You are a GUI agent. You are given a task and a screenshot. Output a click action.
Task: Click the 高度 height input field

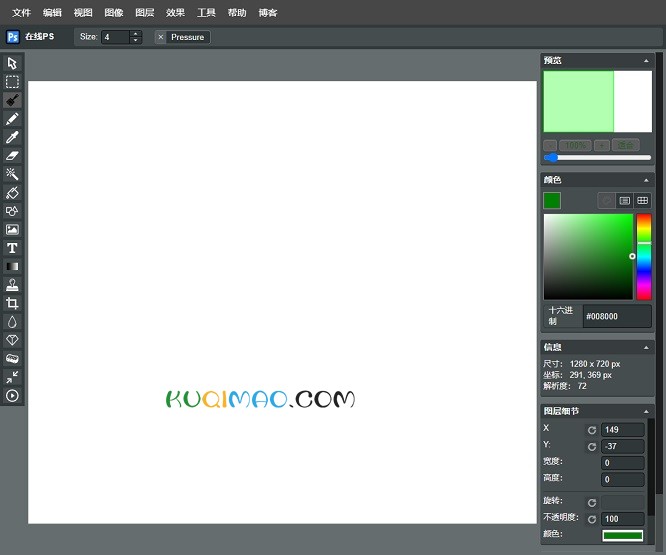point(623,479)
